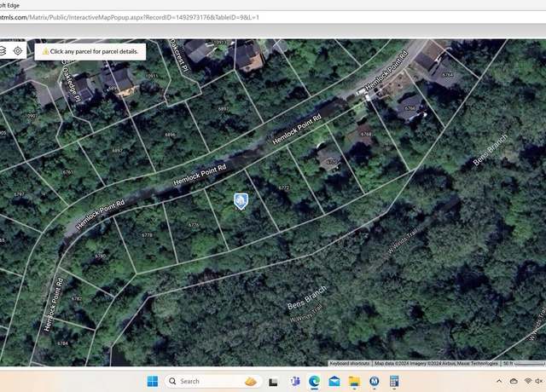This screenshot has width=546, height=392.
Task: Click the blue listing home marker
Action: point(241,202)
